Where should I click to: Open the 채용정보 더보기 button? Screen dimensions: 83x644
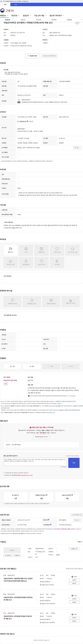(x=74, y=549)
